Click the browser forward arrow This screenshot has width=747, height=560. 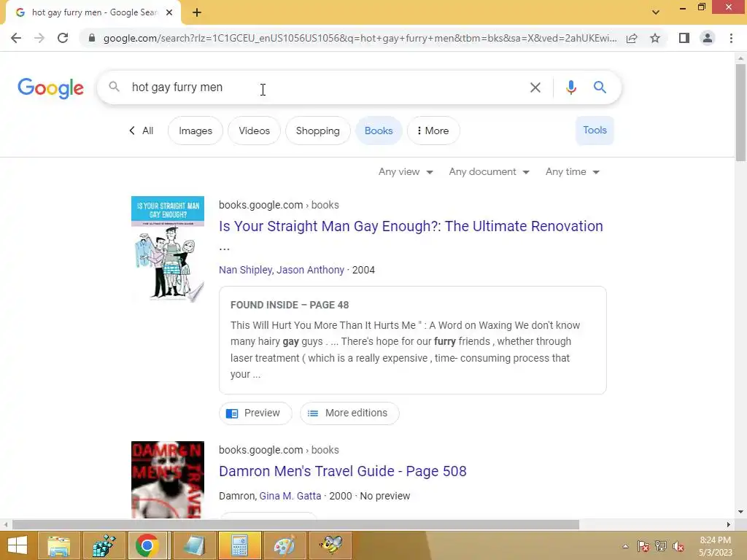[x=39, y=38]
